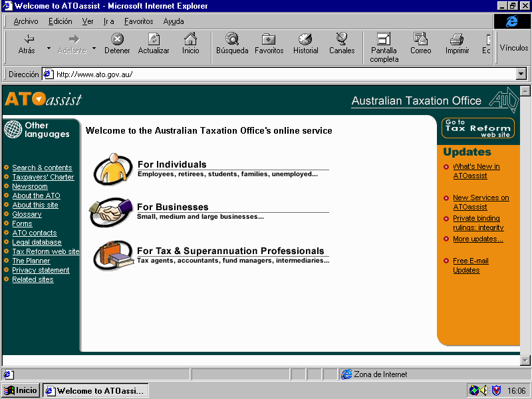Open the About this site link
Screen dimensions: 532x399
click(35, 205)
